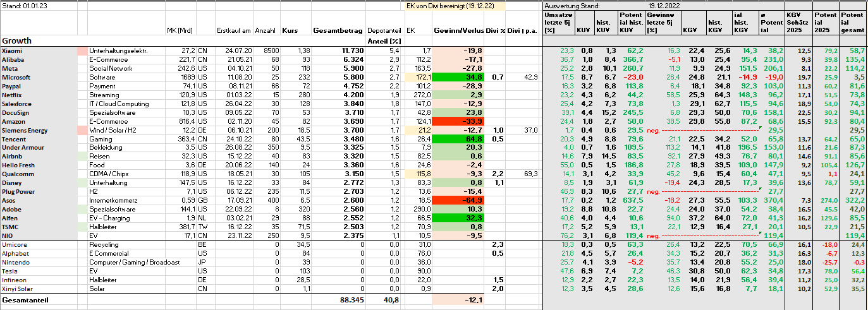Select the Under Armour name cell

[38, 148]
